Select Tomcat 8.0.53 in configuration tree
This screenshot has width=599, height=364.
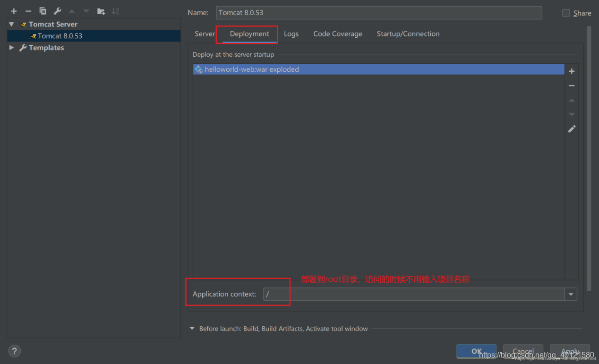[94, 36]
